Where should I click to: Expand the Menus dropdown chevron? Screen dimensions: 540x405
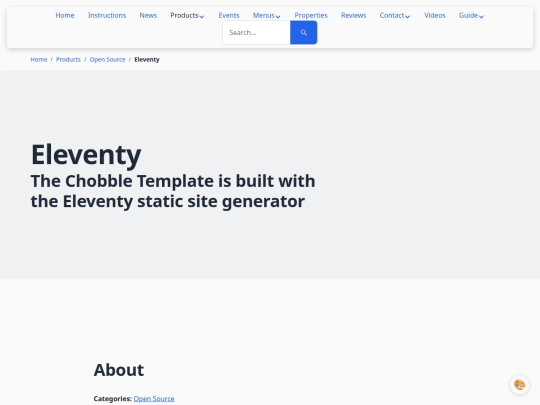(x=278, y=17)
